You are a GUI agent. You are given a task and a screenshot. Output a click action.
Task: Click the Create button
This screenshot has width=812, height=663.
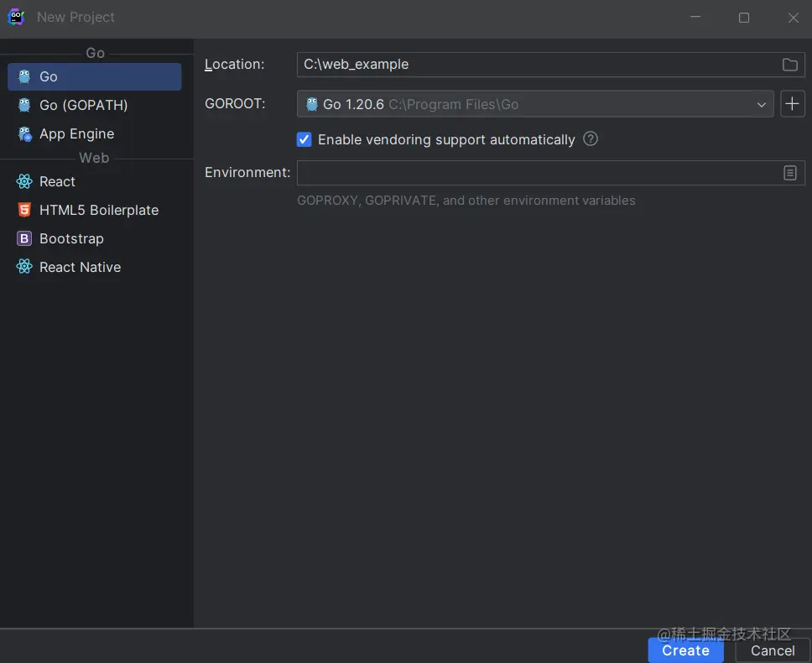(x=685, y=650)
